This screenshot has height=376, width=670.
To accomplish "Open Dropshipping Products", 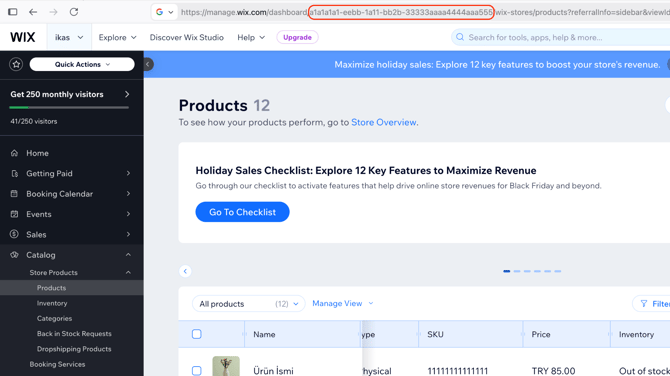I will [x=74, y=349].
